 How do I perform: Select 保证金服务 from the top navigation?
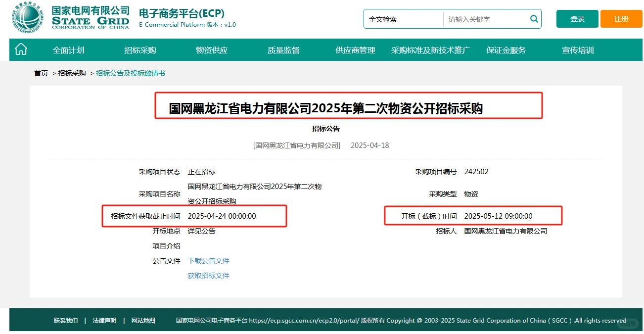coord(505,49)
